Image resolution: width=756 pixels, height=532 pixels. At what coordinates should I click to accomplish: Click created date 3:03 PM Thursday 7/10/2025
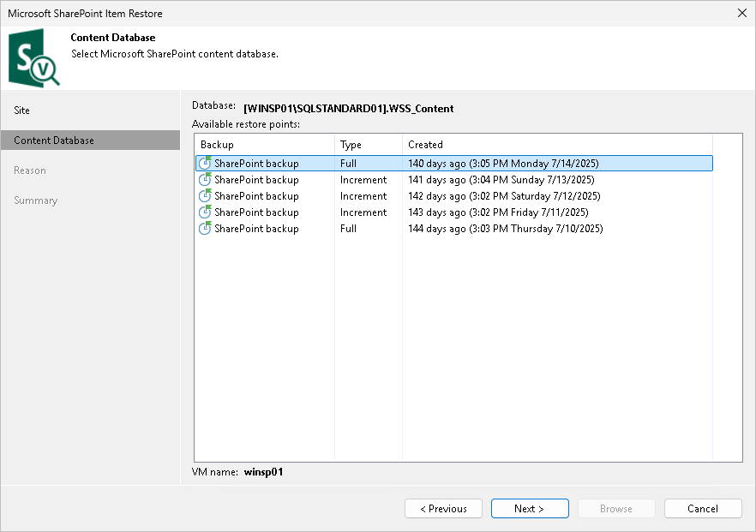pyautogui.click(x=506, y=229)
